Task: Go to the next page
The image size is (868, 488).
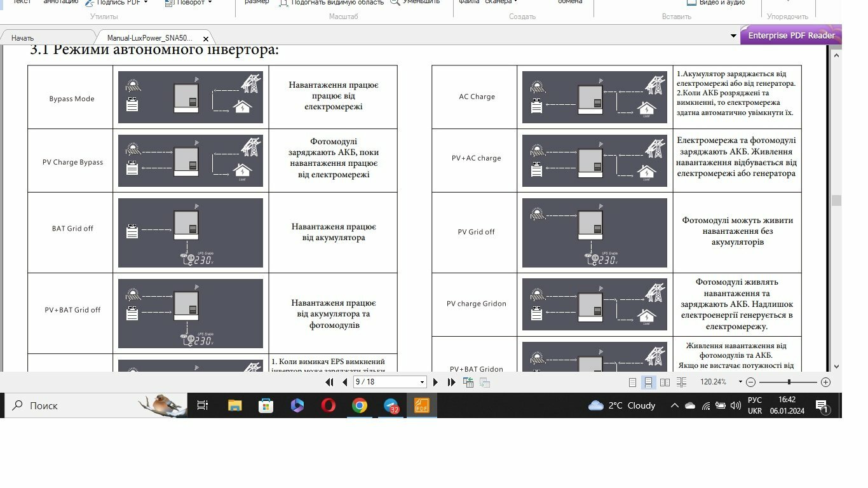Action: (x=435, y=382)
